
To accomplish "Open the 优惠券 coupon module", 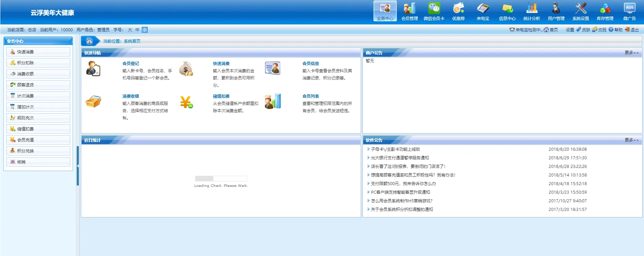I will (x=458, y=11).
